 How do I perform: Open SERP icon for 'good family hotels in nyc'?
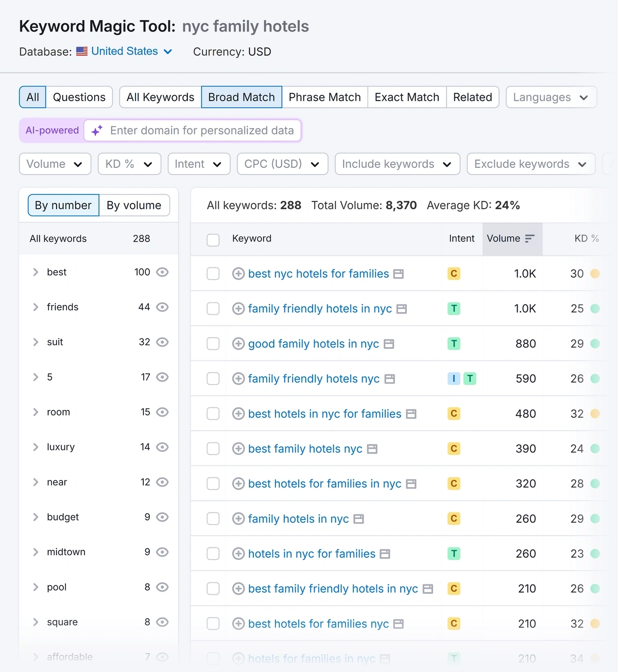click(389, 344)
